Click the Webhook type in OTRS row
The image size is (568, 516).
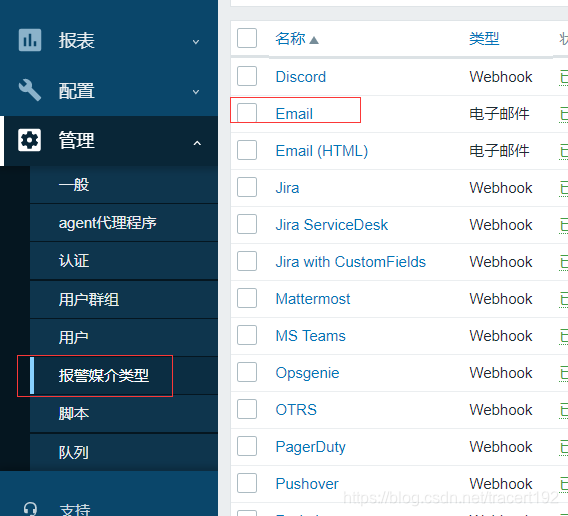[501, 410]
